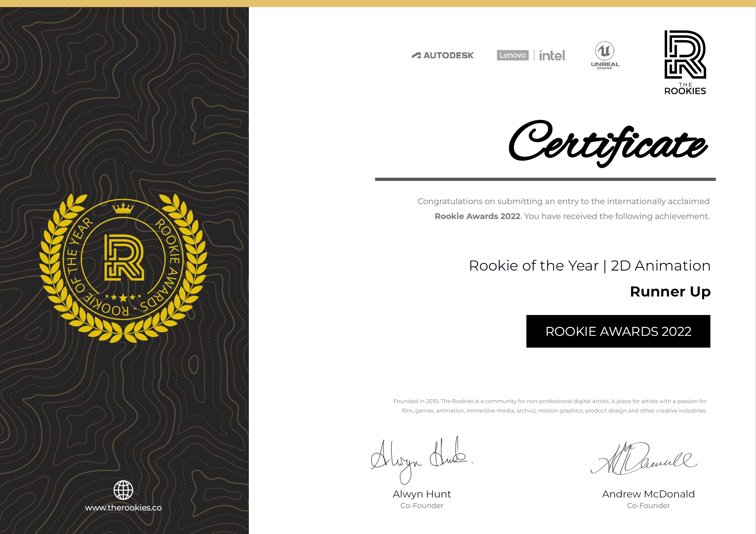Click the Alwyn Hunt handwritten signature
Image resolution: width=756 pixels, height=534 pixels.
pyautogui.click(x=422, y=460)
